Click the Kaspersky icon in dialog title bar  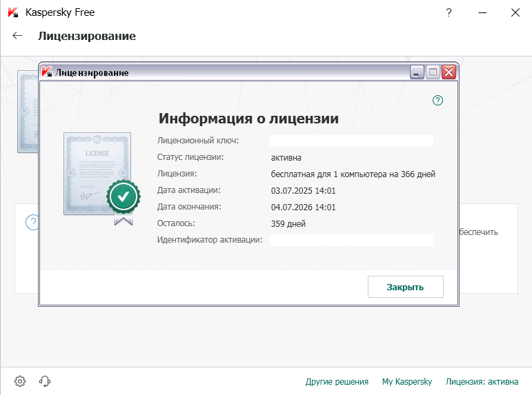(47, 72)
